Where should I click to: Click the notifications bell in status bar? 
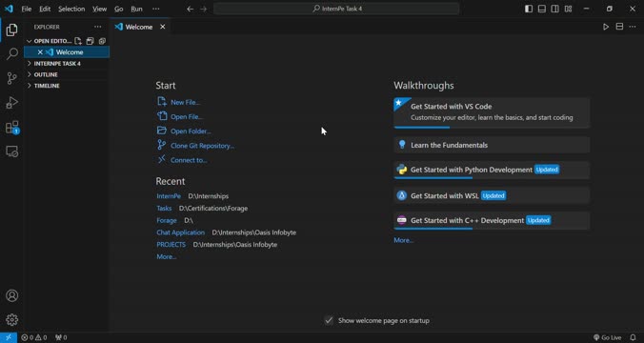[633, 337]
